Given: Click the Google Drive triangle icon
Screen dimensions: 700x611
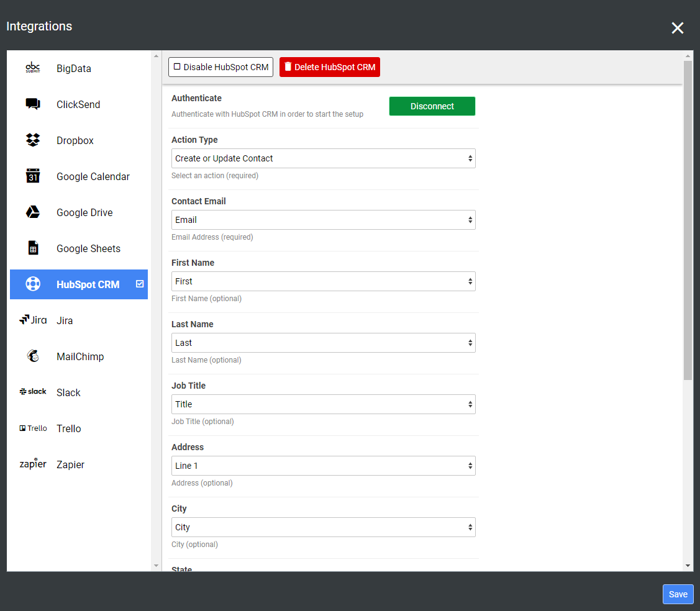Looking at the screenshot, I should click(32, 212).
